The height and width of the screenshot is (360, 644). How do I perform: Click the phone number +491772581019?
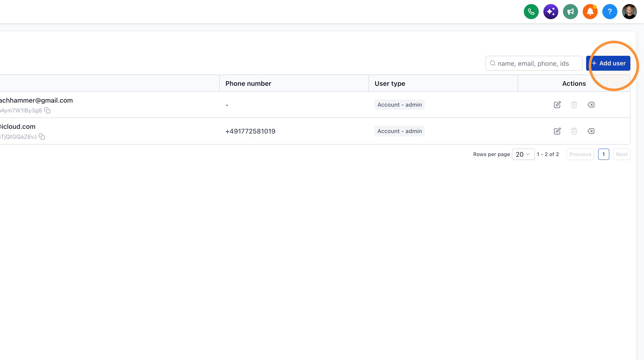250,131
